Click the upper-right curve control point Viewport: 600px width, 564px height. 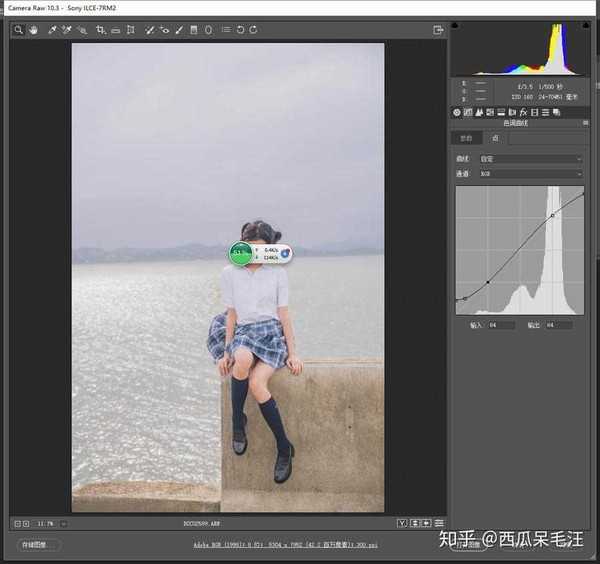[x=552, y=215]
